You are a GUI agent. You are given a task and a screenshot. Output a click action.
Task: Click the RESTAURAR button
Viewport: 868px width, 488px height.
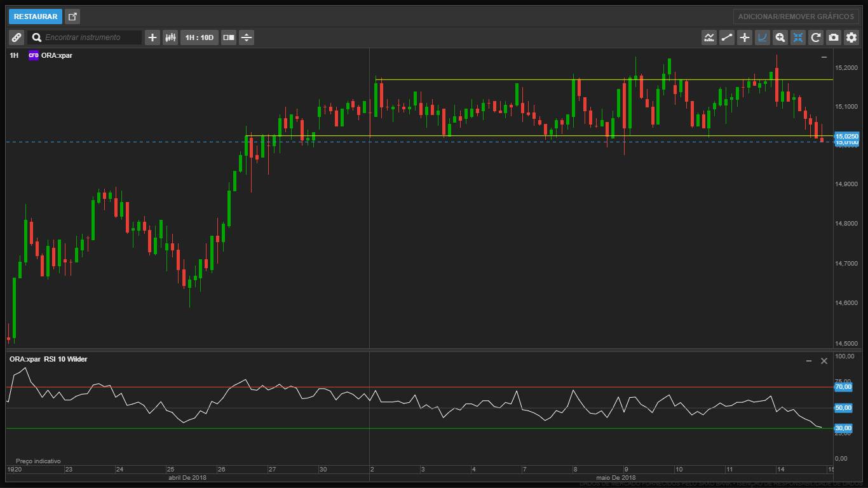click(x=36, y=17)
